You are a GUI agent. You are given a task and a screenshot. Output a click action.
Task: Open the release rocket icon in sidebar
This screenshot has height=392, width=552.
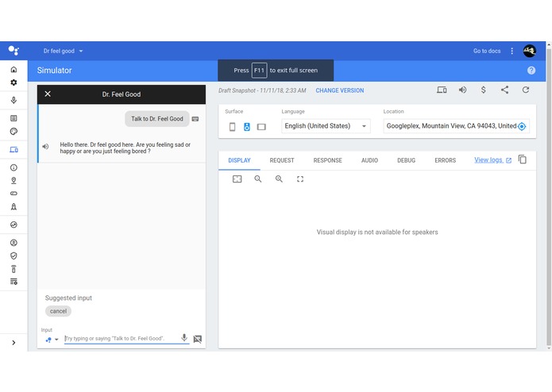[14, 207]
